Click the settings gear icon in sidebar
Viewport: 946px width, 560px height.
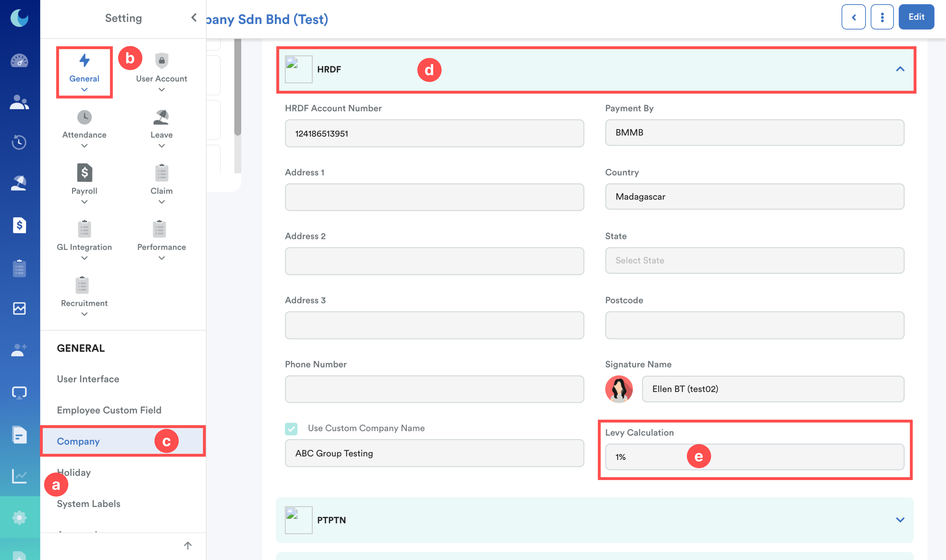coord(19,517)
